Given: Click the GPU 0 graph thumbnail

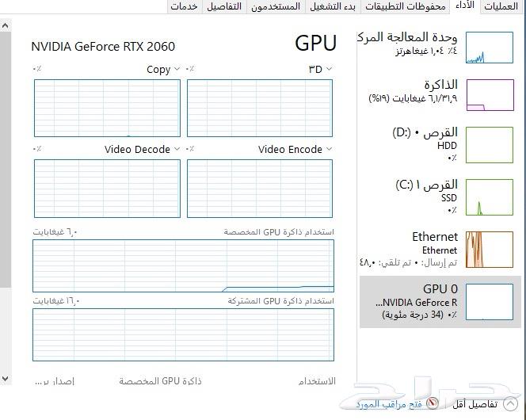Looking at the screenshot, I should point(490,302).
